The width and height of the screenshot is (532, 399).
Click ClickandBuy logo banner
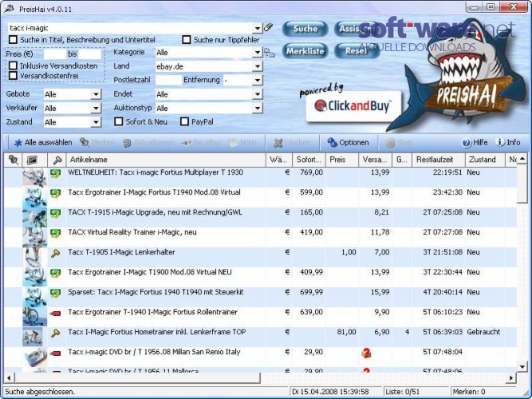click(x=353, y=106)
